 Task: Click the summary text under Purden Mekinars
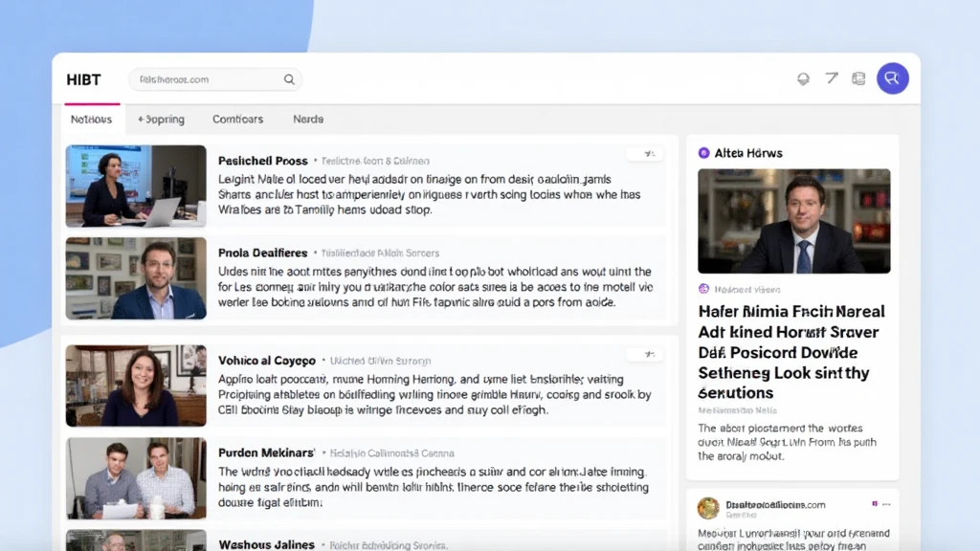434,487
